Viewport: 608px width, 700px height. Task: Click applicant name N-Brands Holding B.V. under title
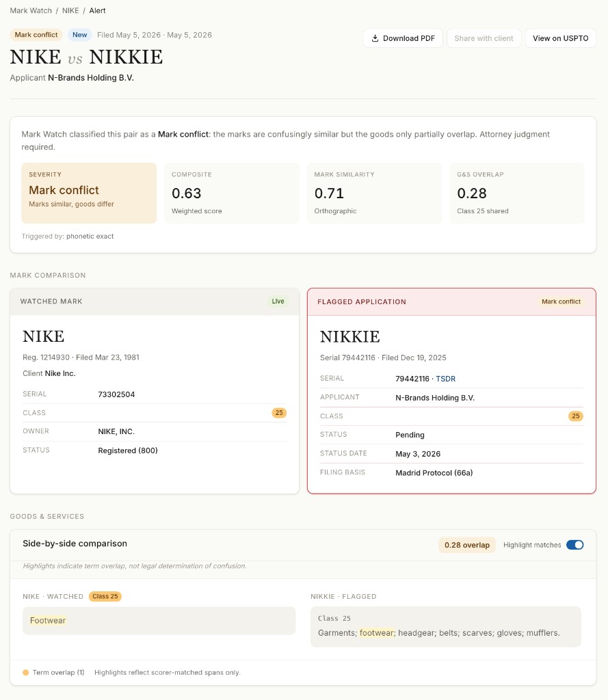pyautogui.click(x=91, y=78)
